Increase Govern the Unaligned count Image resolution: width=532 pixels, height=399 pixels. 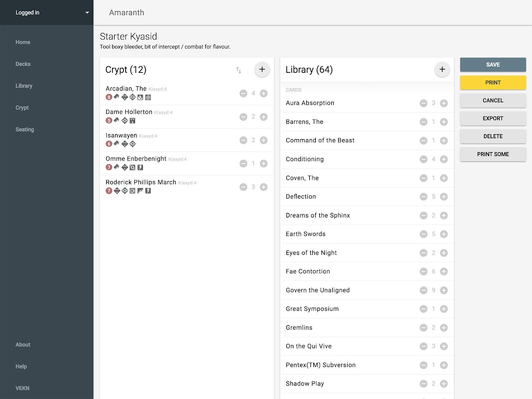(444, 290)
